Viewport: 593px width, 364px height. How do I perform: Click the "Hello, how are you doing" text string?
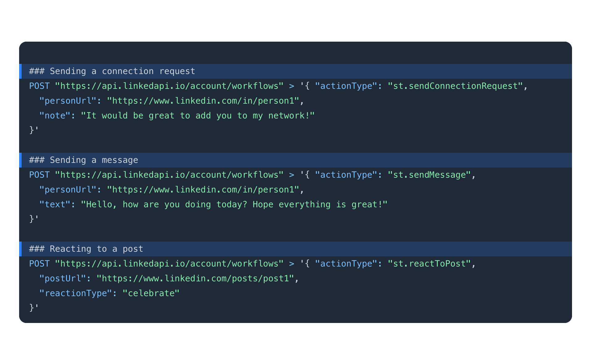pos(234,205)
